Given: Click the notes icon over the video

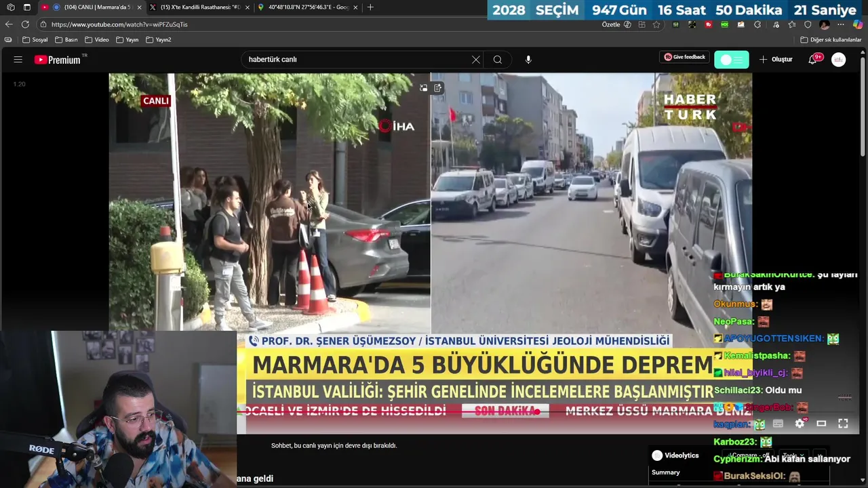Looking at the screenshot, I should tap(438, 87).
